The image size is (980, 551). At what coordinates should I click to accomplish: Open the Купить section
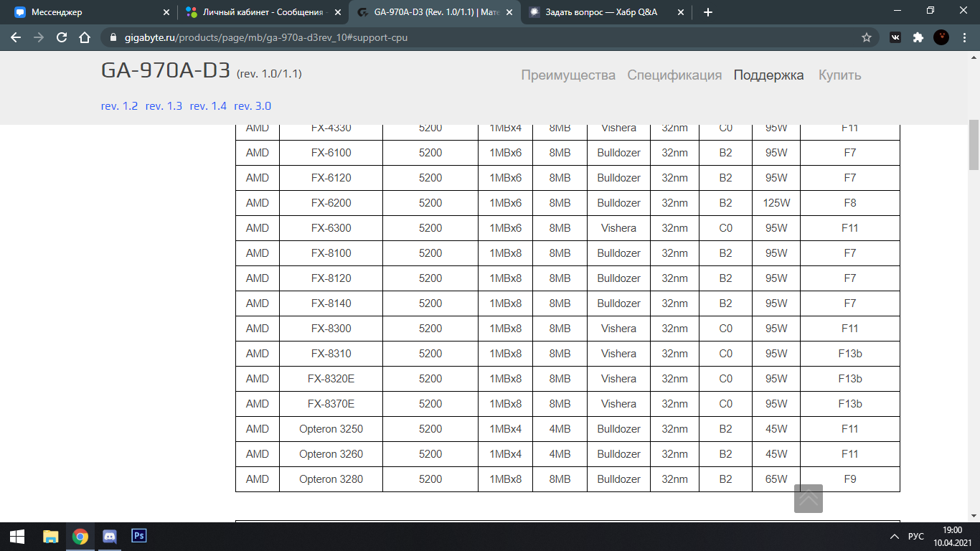[839, 75]
